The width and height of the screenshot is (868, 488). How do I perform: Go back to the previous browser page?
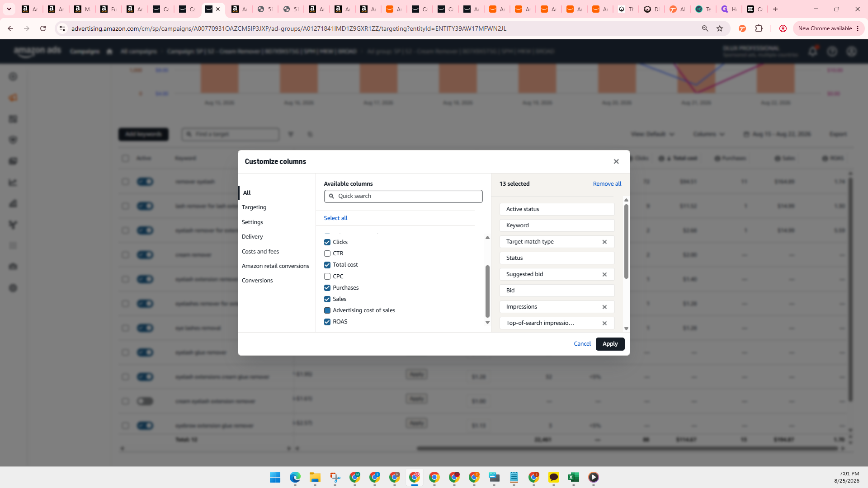tap(10, 28)
